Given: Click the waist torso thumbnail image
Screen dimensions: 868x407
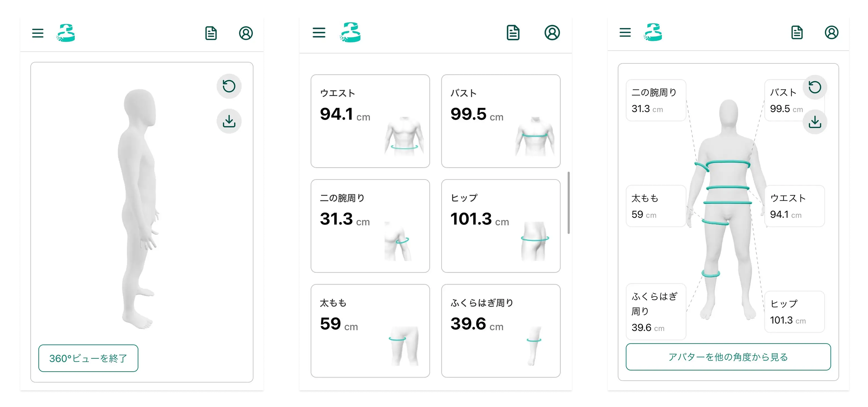Looking at the screenshot, I should 404,136.
